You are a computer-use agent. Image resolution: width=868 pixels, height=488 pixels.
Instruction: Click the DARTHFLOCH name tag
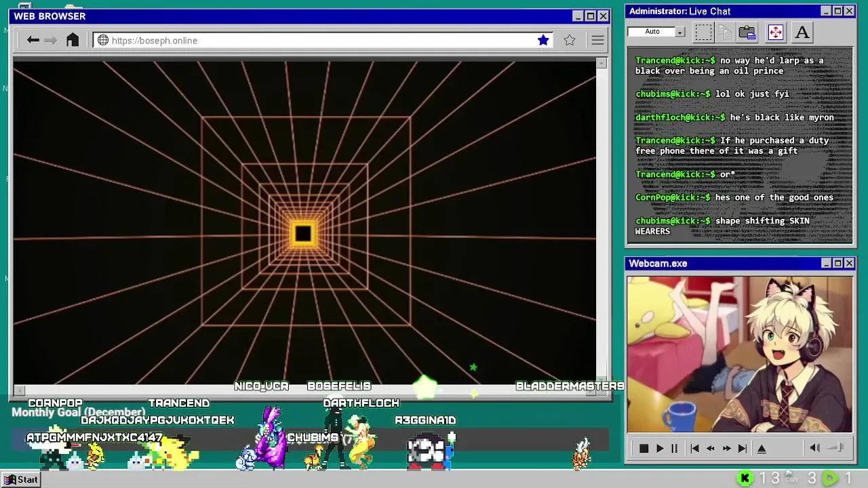(x=361, y=403)
